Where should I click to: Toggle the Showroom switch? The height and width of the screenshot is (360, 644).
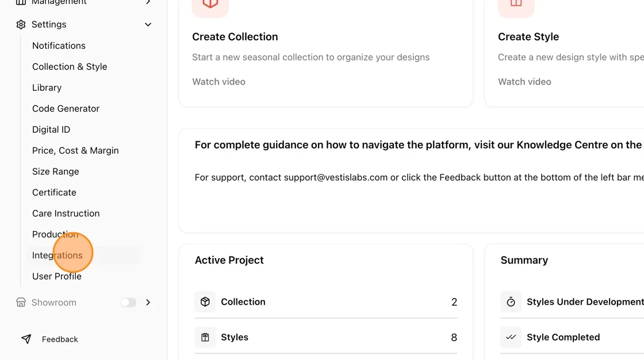(x=128, y=302)
